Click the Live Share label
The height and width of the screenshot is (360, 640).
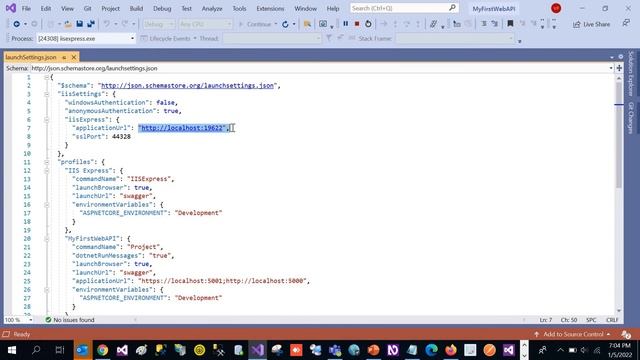[596, 24]
